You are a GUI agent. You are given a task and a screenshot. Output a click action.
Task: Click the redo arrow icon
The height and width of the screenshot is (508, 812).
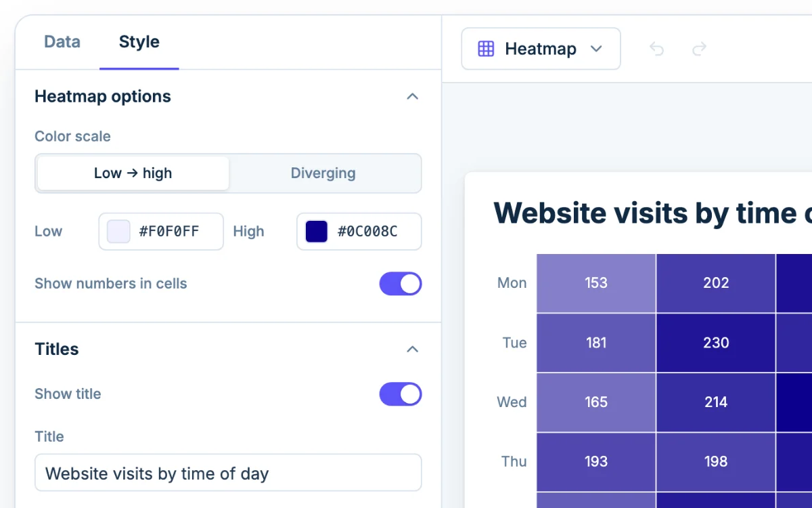(700, 49)
